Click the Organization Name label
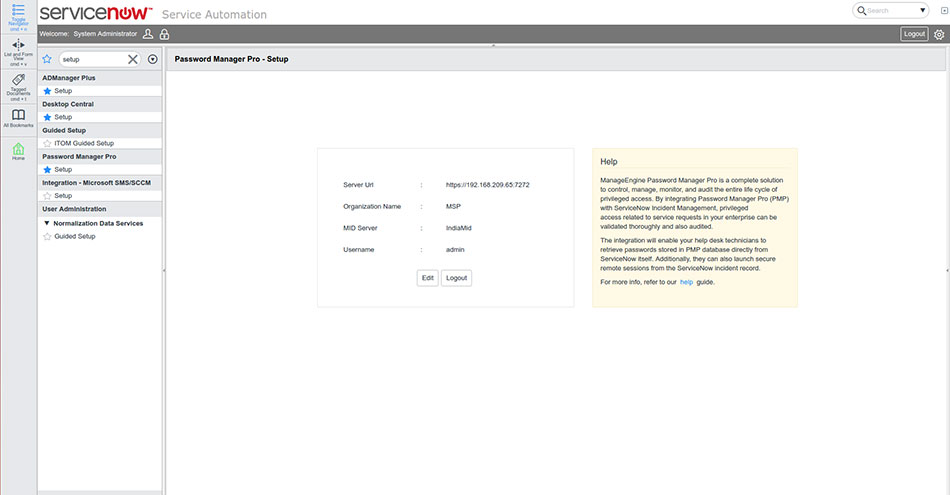Screen dimensions: 950x495 tap(372, 207)
